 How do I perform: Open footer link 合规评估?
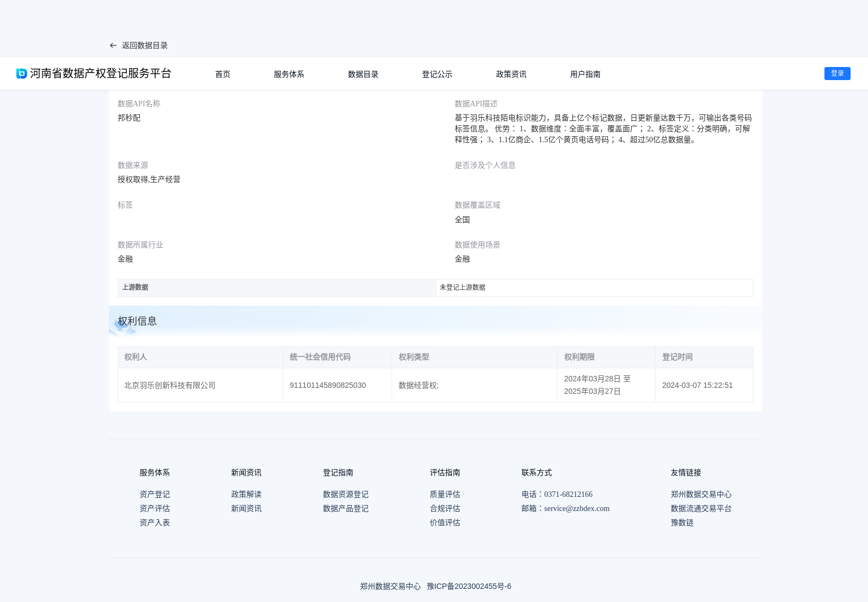(x=445, y=508)
